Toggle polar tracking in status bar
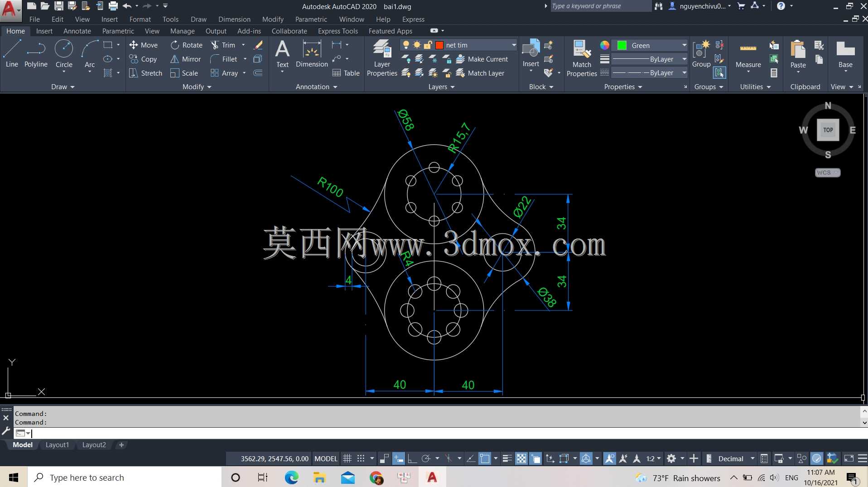 pos(426,458)
